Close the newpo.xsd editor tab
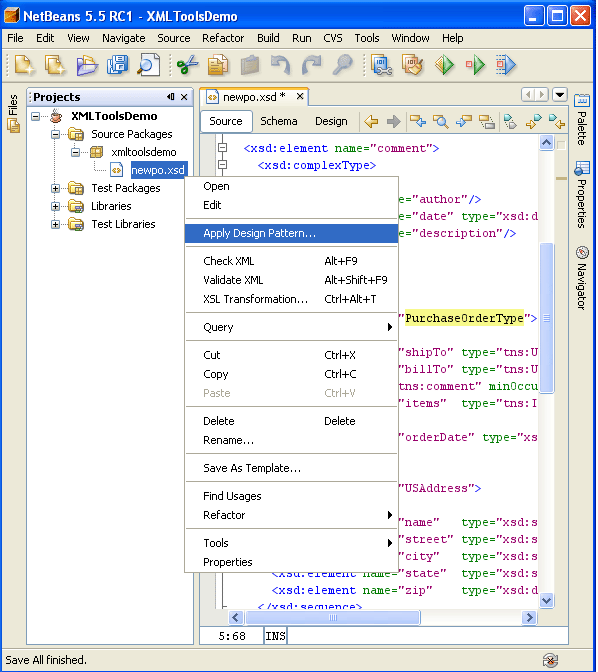The image size is (598, 672). click(x=300, y=96)
